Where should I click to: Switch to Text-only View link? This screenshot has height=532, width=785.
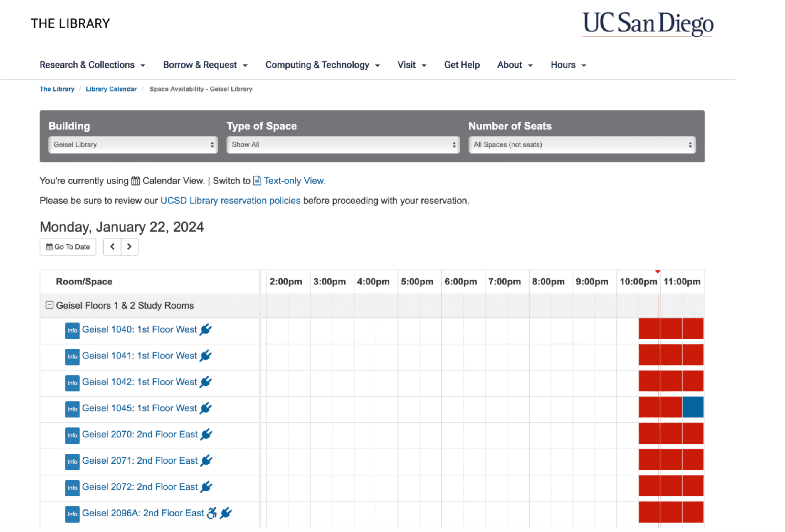(x=294, y=181)
